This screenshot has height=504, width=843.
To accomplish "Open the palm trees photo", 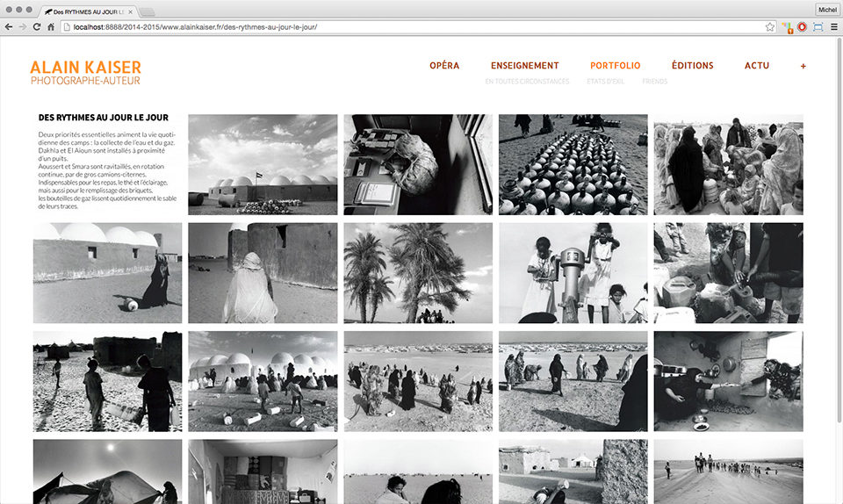I will [418, 273].
